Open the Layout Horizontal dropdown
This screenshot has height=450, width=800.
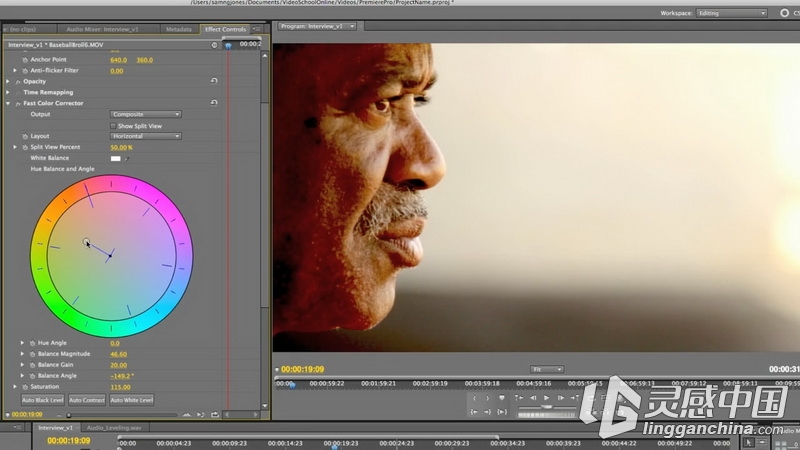[x=145, y=136]
